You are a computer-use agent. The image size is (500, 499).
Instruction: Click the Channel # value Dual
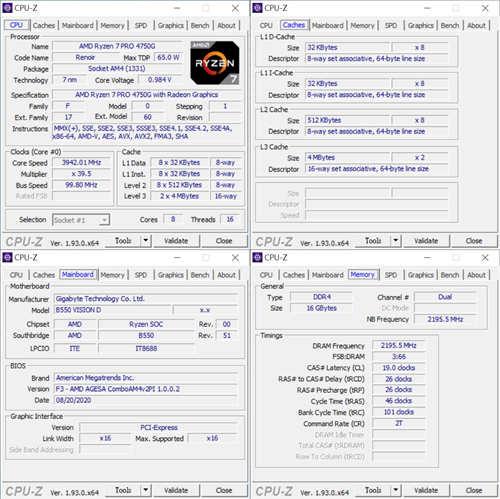tap(445, 297)
